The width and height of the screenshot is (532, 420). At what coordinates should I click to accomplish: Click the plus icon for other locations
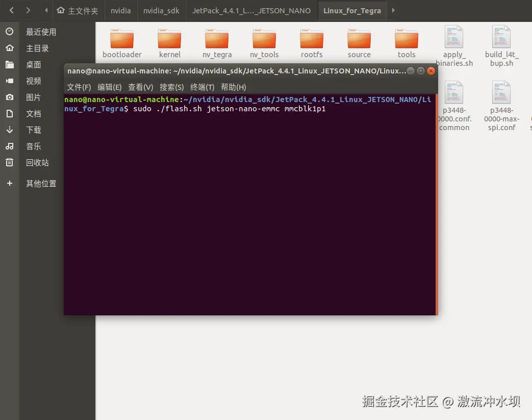point(10,183)
